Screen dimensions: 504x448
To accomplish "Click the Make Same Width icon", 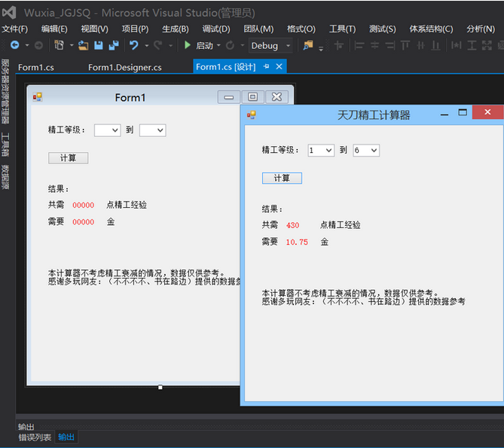I will (456, 45).
